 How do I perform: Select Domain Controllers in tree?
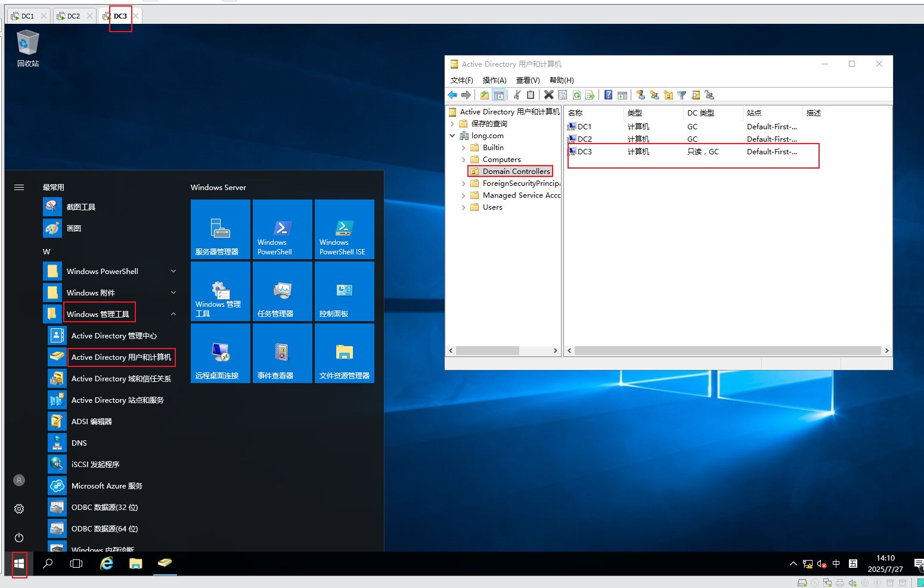tap(516, 172)
